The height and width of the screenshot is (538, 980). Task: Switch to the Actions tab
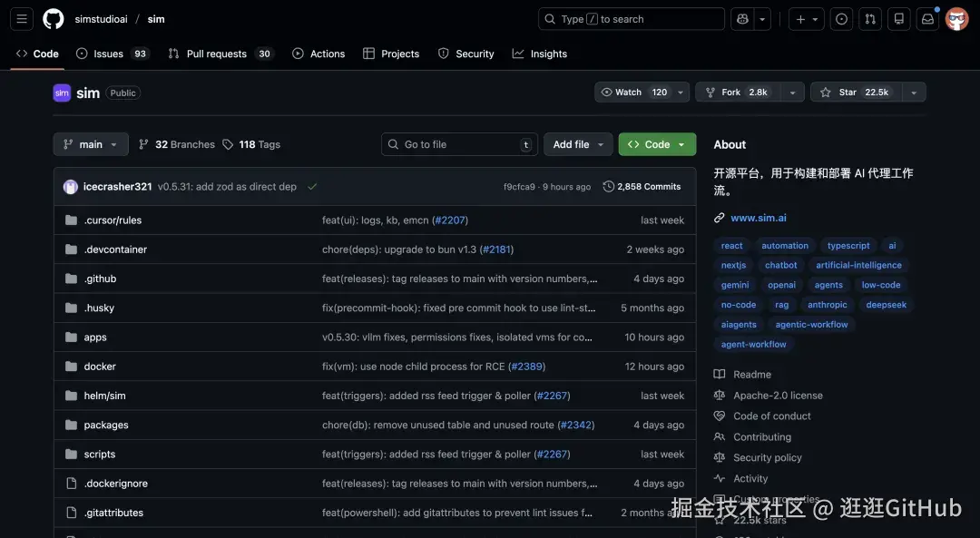[318, 54]
